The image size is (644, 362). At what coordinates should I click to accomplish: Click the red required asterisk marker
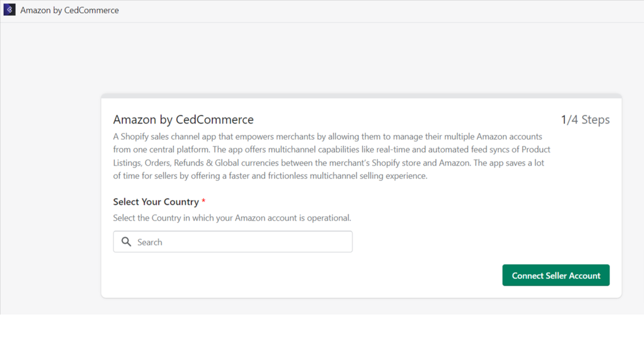coord(204,202)
